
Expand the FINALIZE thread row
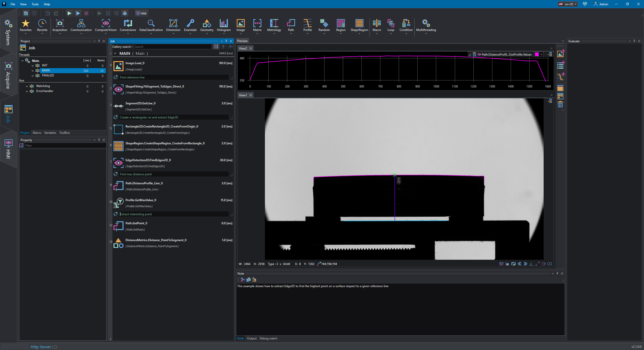point(32,76)
